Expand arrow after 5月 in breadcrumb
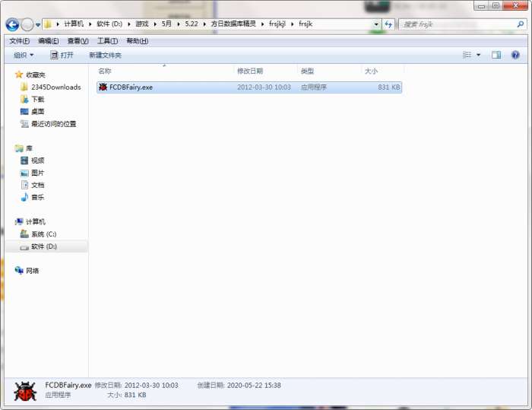Viewport: 532px width, 410px height. tap(178, 24)
